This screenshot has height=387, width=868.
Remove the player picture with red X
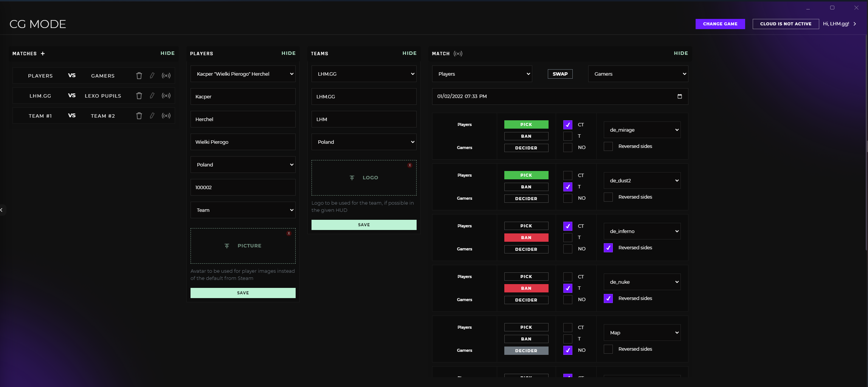point(289,233)
